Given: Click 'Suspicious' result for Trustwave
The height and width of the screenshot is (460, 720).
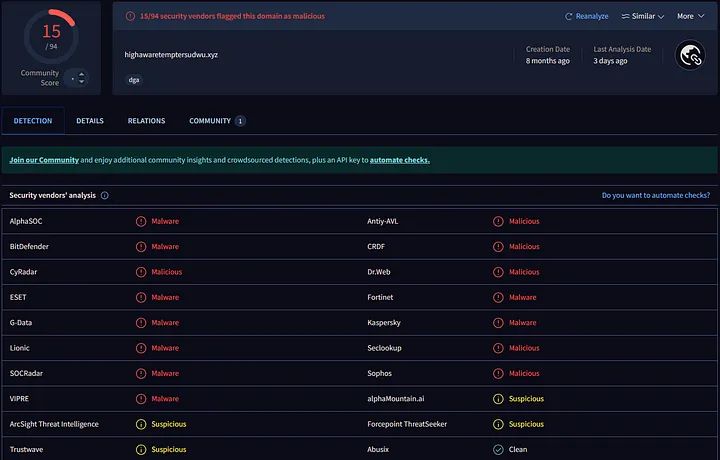Looking at the screenshot, I should pos(169,449).
